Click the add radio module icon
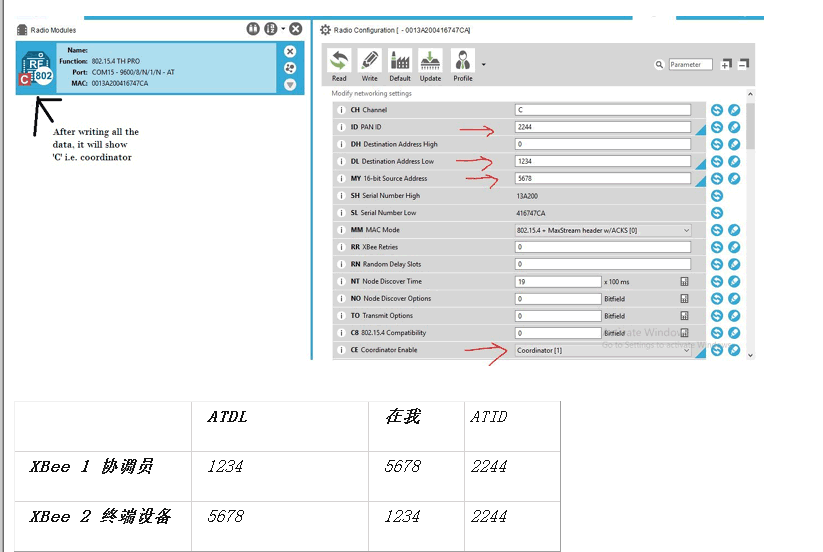Screen dimensions: 823x552 pos(253,29)
